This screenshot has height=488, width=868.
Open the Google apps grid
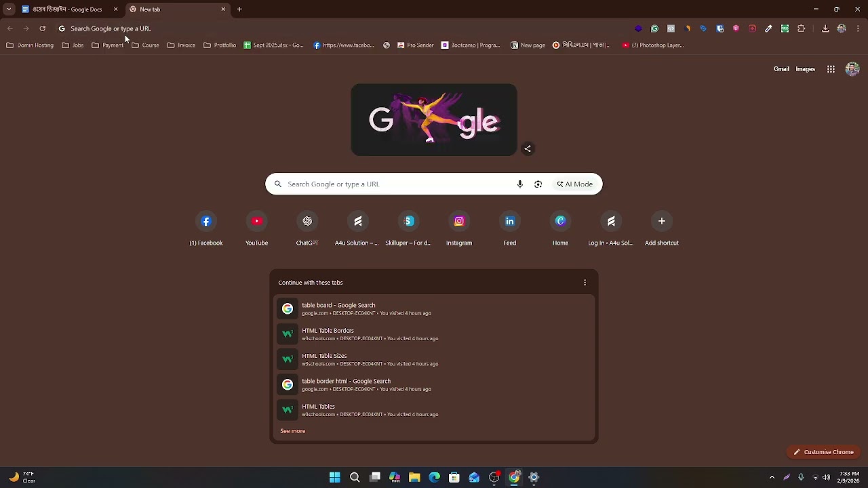point(831,69)
